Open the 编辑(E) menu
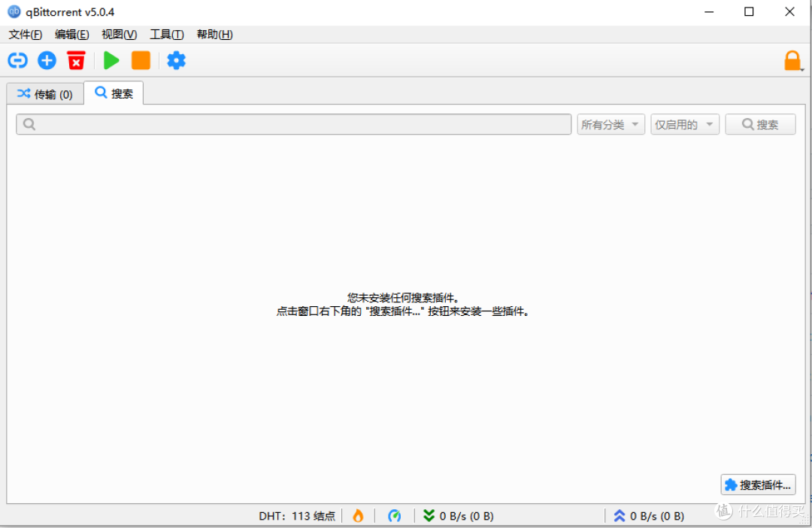The width and height of the screenshot is (812, 528). (x=72, y=35)
